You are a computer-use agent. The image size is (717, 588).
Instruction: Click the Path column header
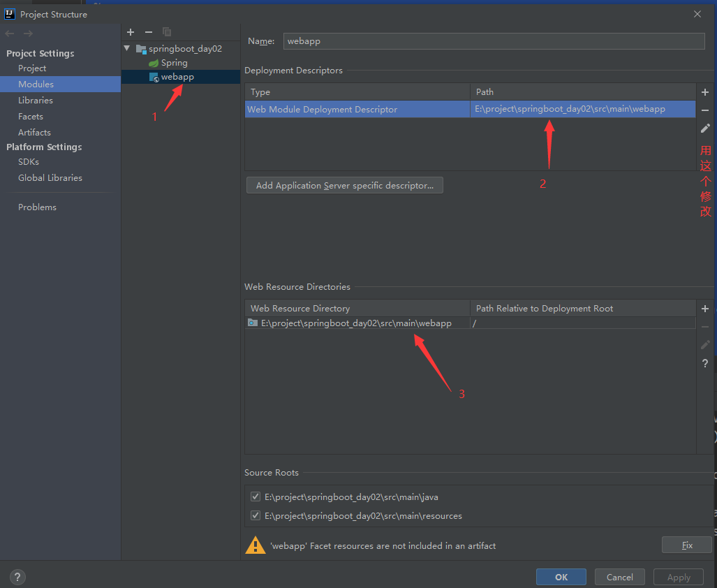tap(583, 92)
